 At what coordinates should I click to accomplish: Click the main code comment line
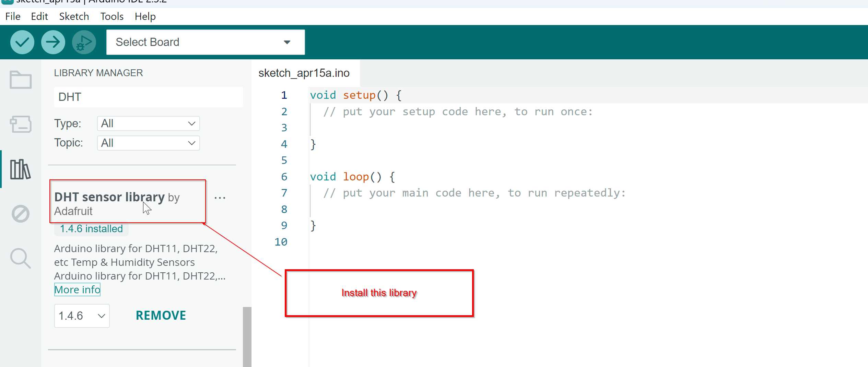pyautogui.click(x=474, y=193)
